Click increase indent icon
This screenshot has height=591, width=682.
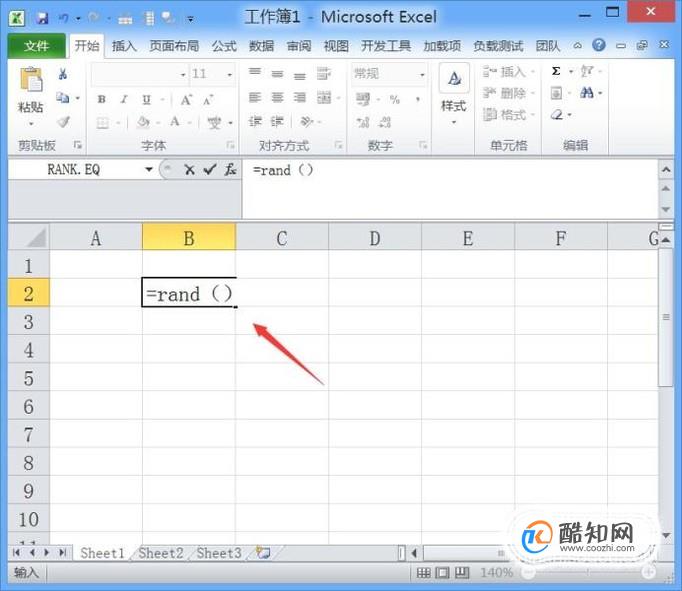click(277, 121)
